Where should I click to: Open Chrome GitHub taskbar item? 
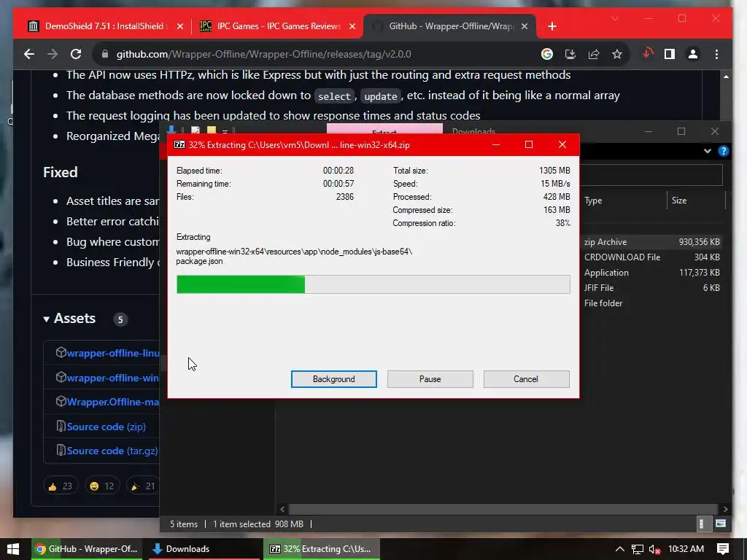(88, 549)
